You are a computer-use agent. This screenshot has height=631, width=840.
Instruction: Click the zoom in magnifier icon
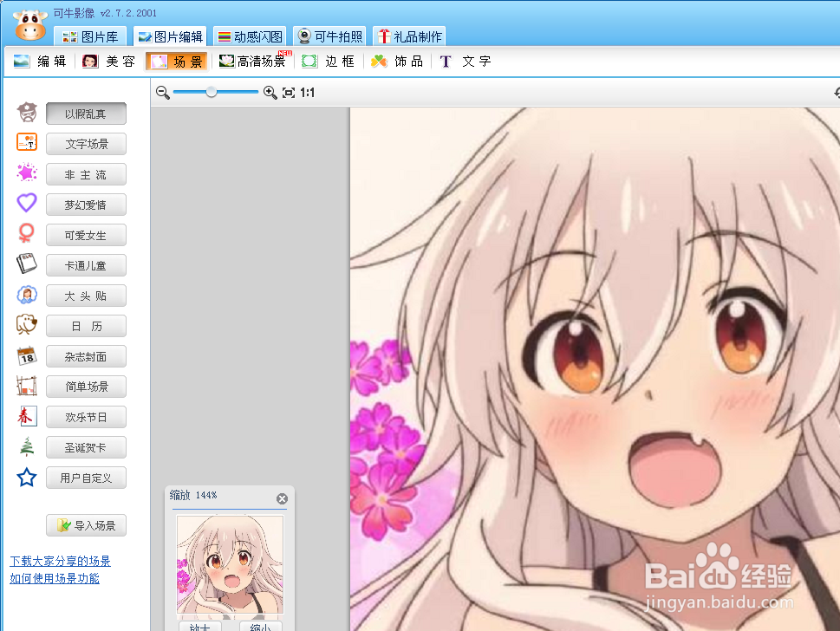[x=270, y=93]
